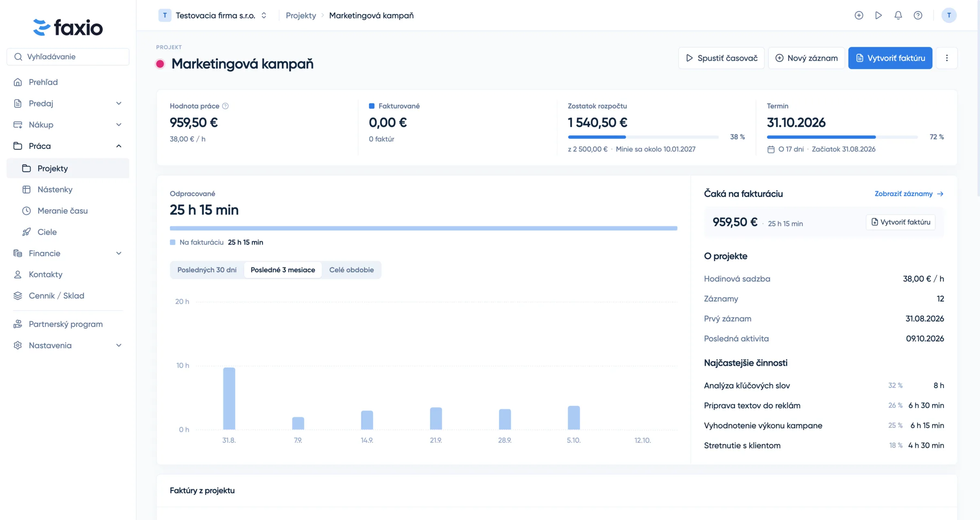The width and height of the screenshot is (980, 520).
Task: Click the Vyhľadávanie search field
Action: tap(68, 57)
